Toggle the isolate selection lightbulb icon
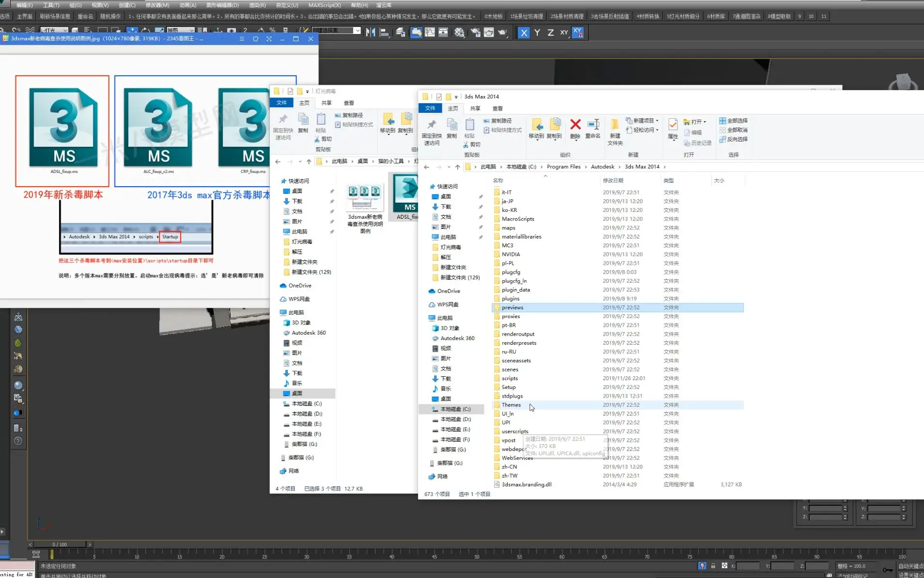This screenshot has height=578, width=924. coord(702,566)
